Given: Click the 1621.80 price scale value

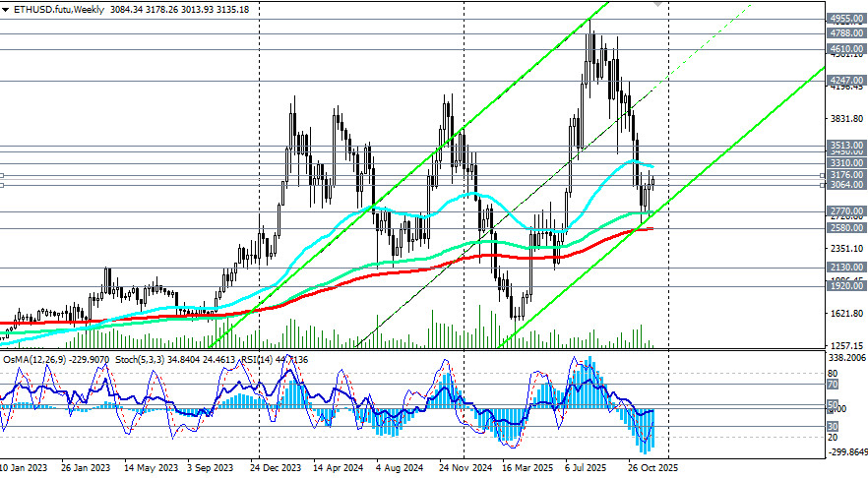Looking at the screenshot, I should [x=846, y=313].
